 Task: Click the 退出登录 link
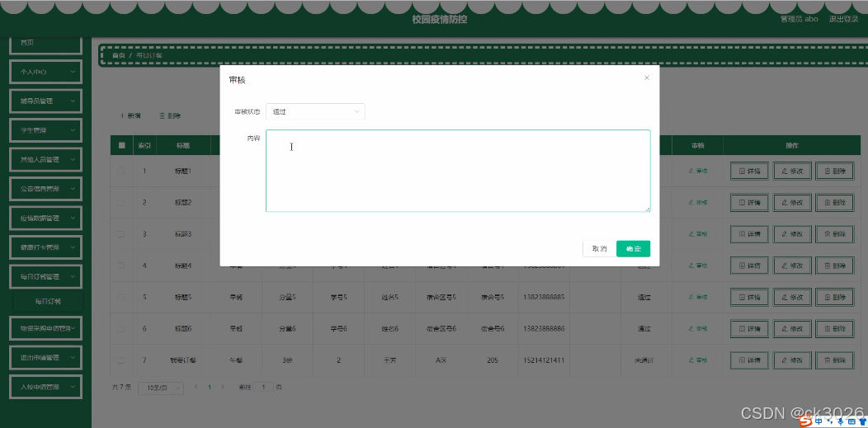(x=843, y=19)
